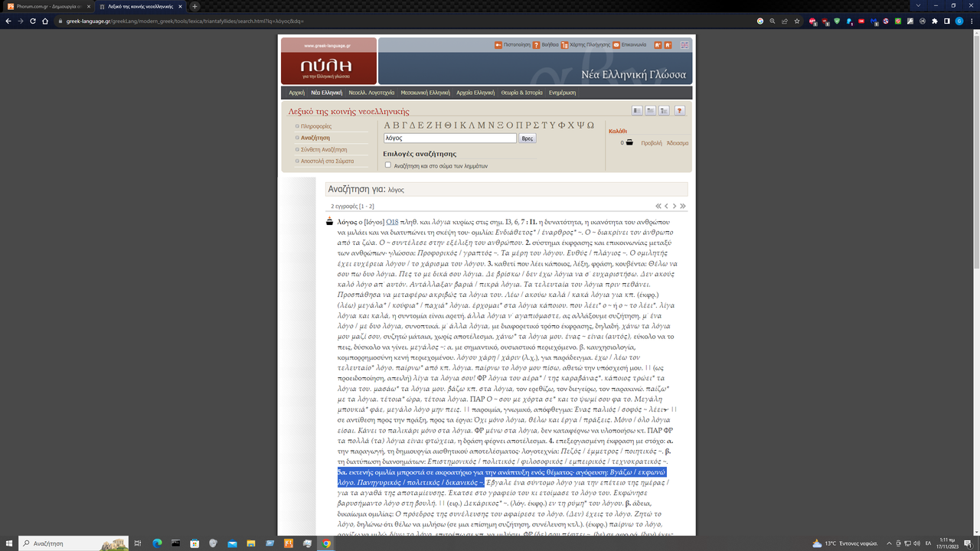Switch site language via UK flag icon

[684, 45]
